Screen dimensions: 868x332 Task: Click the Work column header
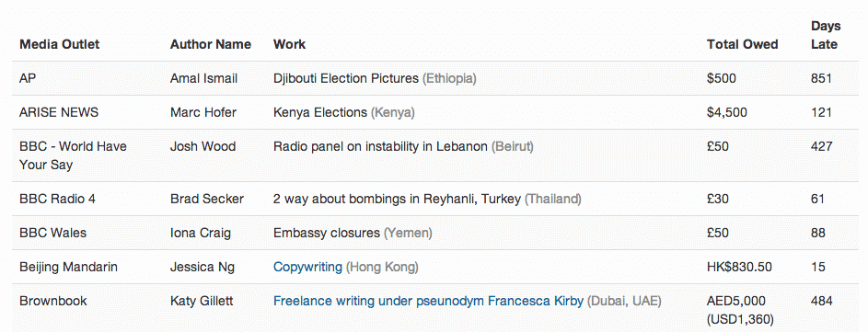click(x=290, y=44)
